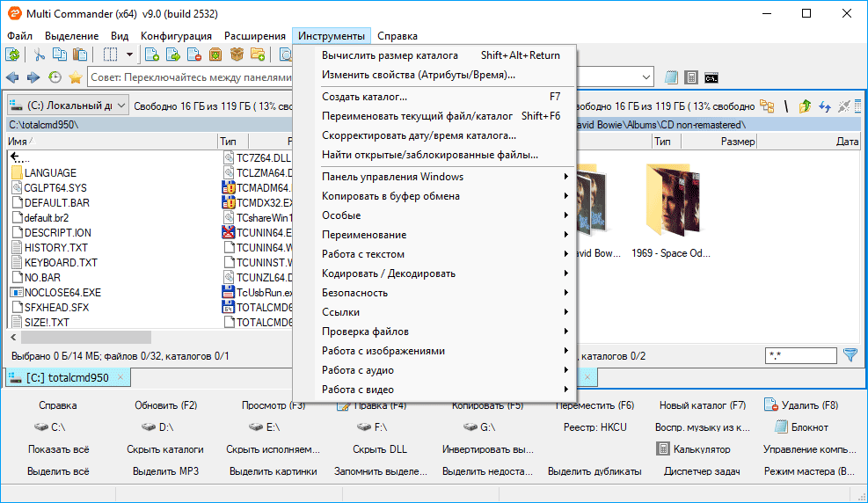The width and height of the screenshot is (868, 503).
Task: Click the Новый каталог (F7) button
Action: coord(702,405)
